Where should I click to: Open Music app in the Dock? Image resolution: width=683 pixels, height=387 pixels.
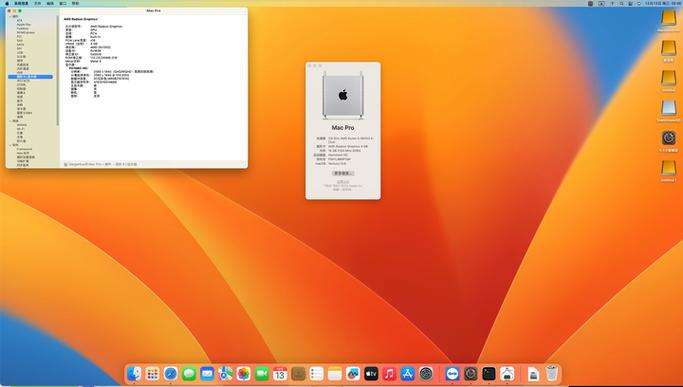[x=389, y=373]
